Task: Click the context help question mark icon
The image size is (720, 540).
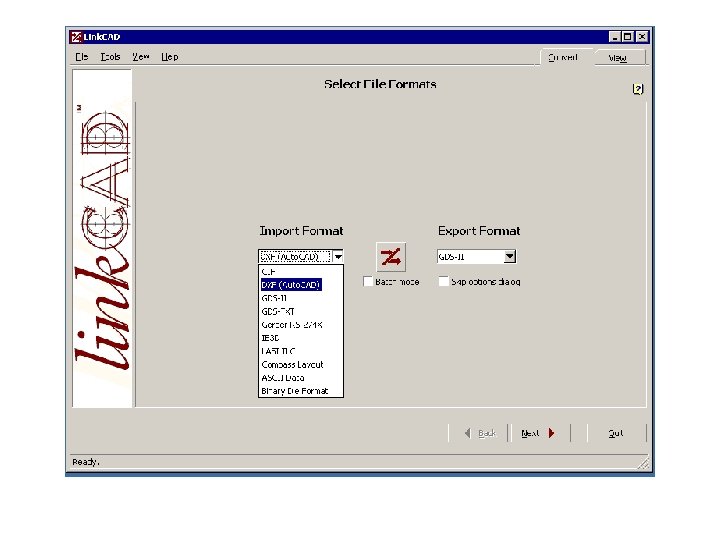Action: [638, 89]
